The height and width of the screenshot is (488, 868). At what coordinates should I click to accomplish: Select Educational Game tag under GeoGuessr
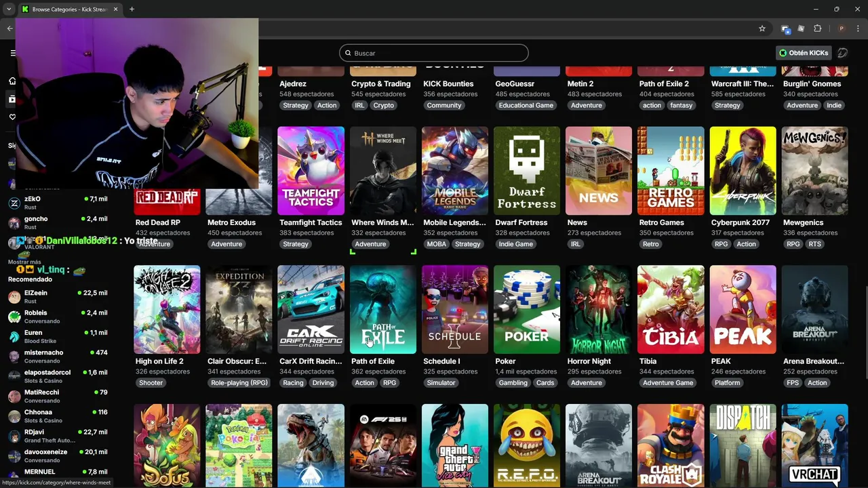[526, 105]
